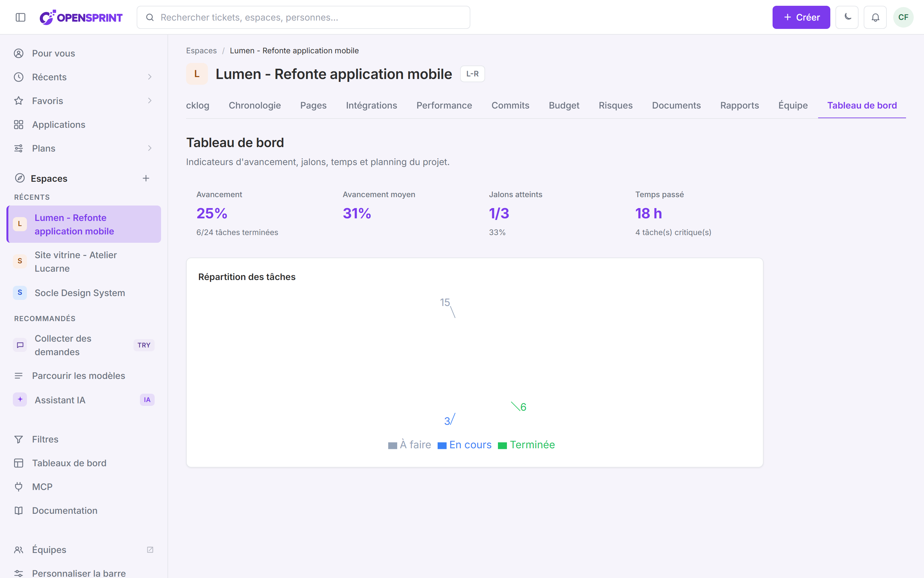
Task: Click the Assistant IA sparkle icon
Action: 20,399
